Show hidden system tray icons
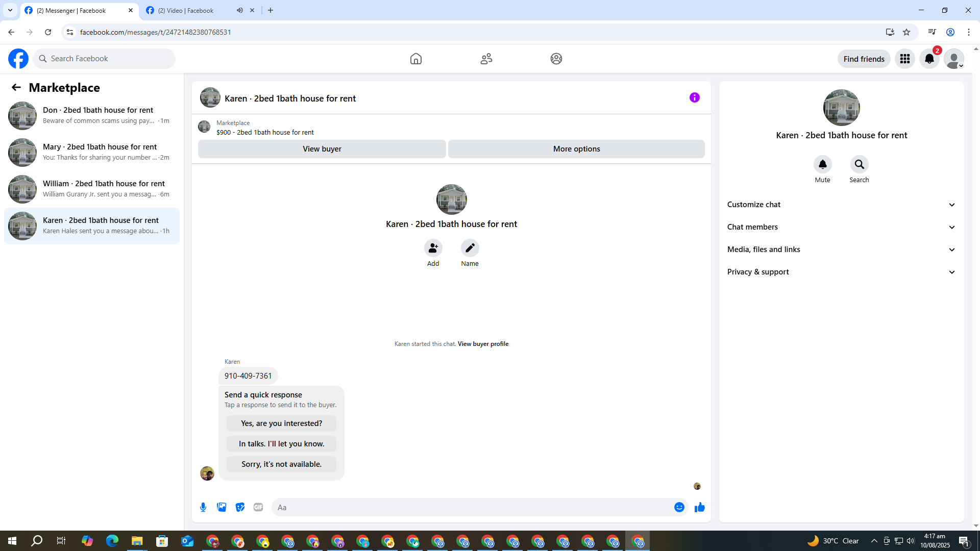This screenshot has height=551, width=980. [874, 541]
